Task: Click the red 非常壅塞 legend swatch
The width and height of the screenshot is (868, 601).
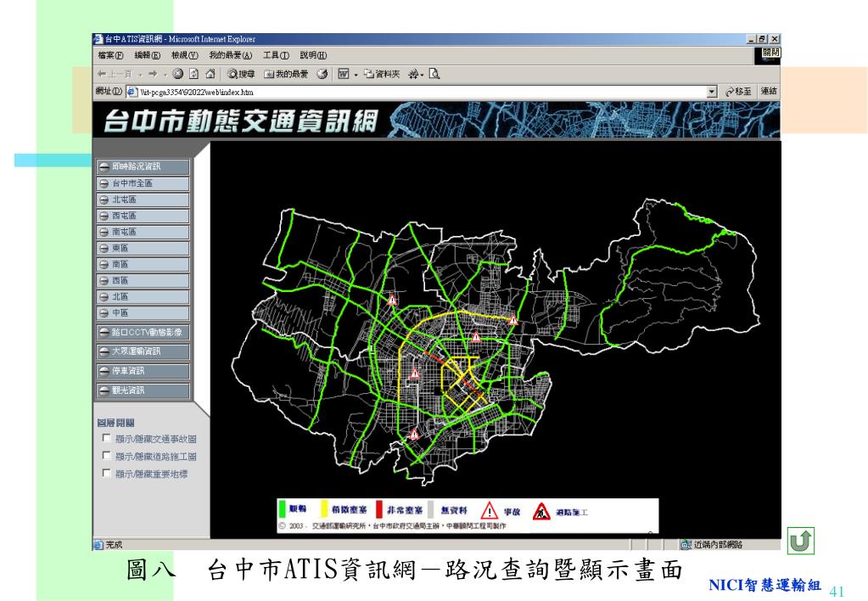Action: coord(379,509)
